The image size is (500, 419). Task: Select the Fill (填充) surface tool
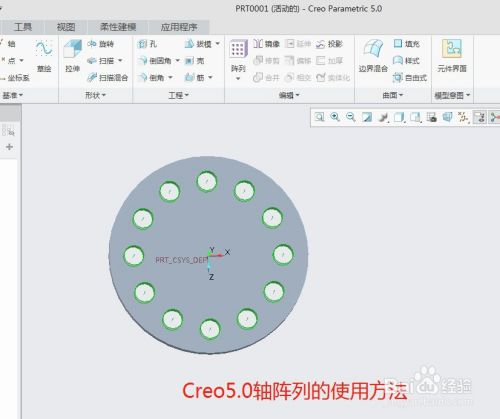406,44
